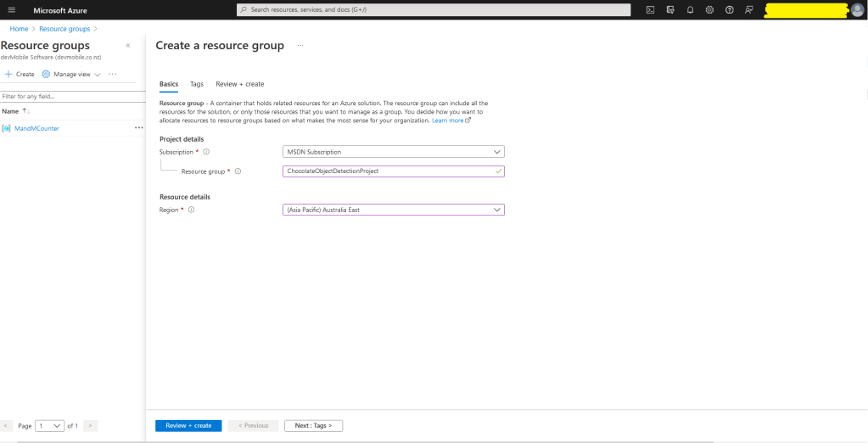This screenshot has width=868, height=443.
Task: Switch to the Tags tab
Action: coord(197,84)
